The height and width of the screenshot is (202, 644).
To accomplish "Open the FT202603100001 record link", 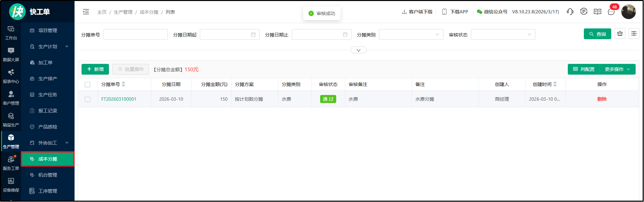I will (119, 99).
